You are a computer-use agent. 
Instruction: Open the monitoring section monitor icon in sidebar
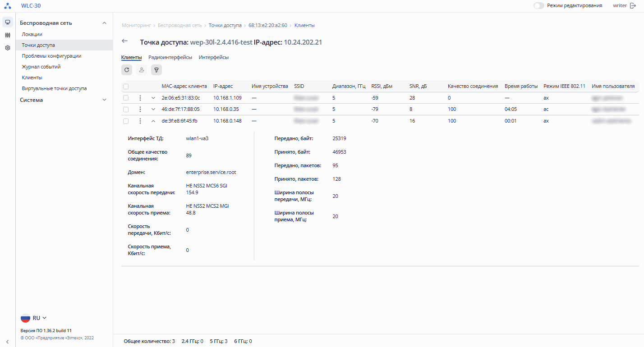(8, 22)
